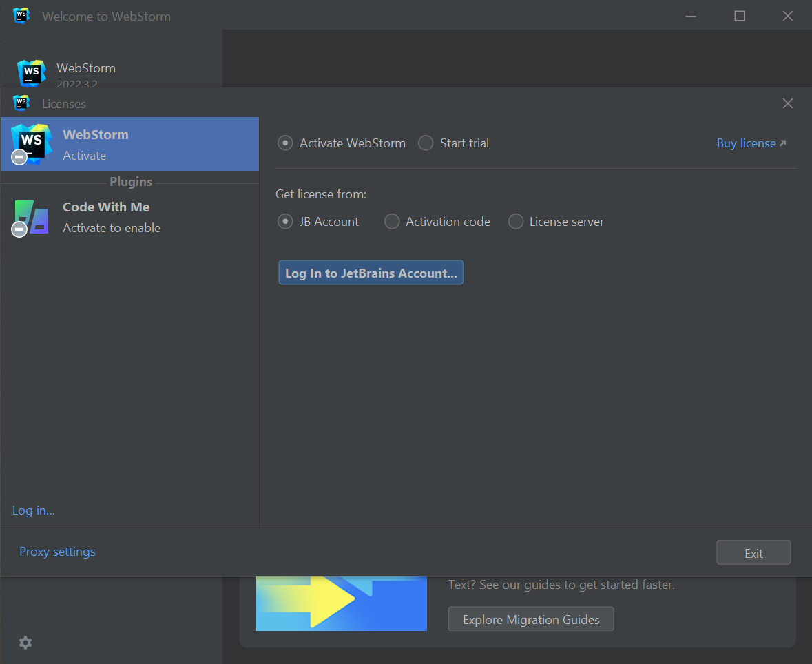Screen dimensions: 812x664
Task: Open Proxy settings link
Action: (x=57, y=552)
